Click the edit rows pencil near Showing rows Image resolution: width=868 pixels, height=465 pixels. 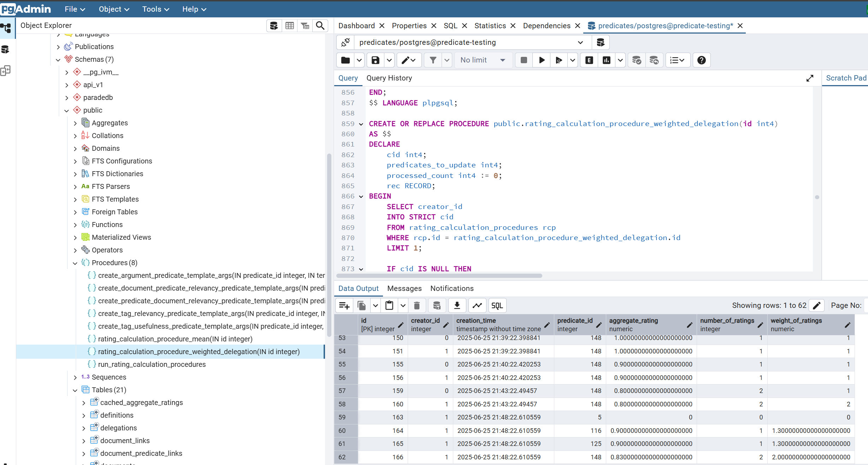click(816, 305)
